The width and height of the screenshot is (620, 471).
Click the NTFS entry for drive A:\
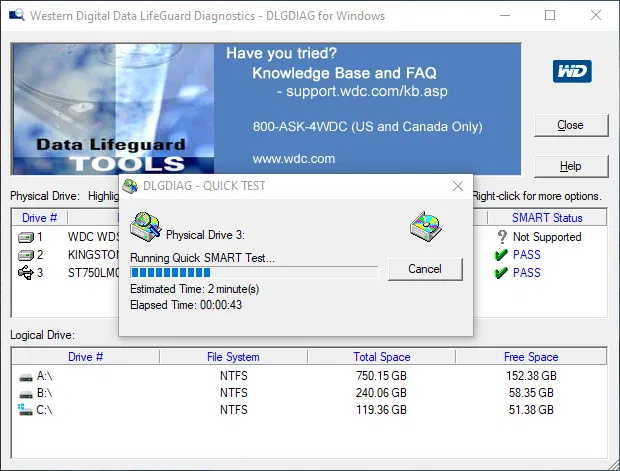click(x=234, y=376)
